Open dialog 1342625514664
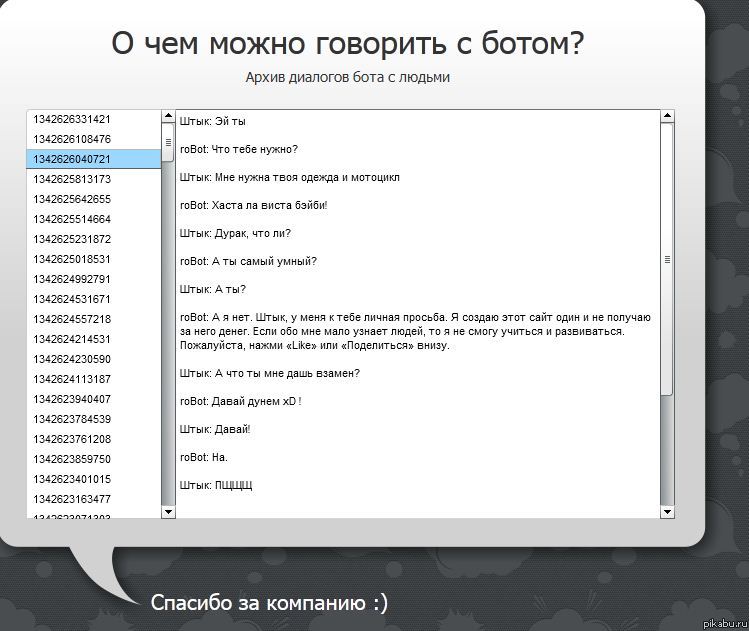749x631 pixels. [72, 219]
